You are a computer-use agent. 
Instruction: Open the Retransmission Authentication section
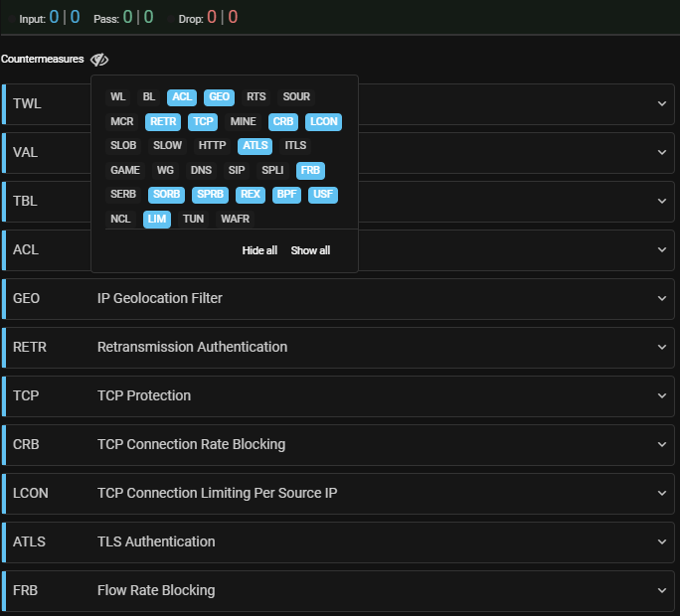point(192,347)
